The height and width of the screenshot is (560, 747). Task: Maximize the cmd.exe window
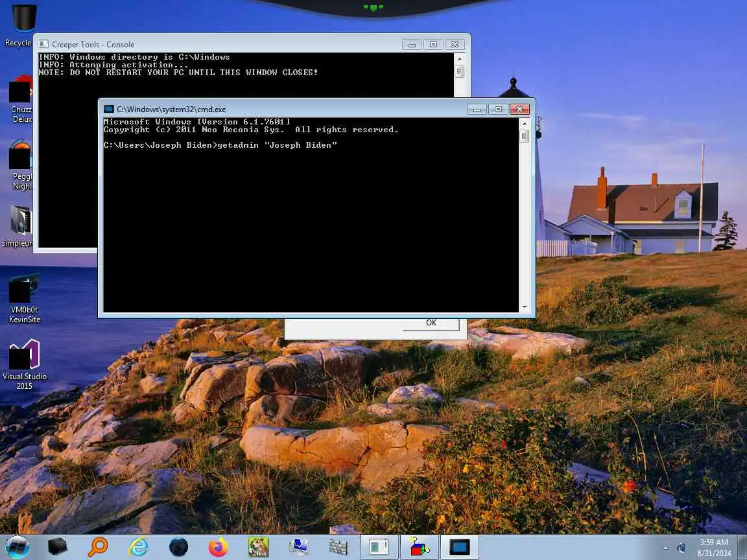pyautogui.click(x=498, y=109)
